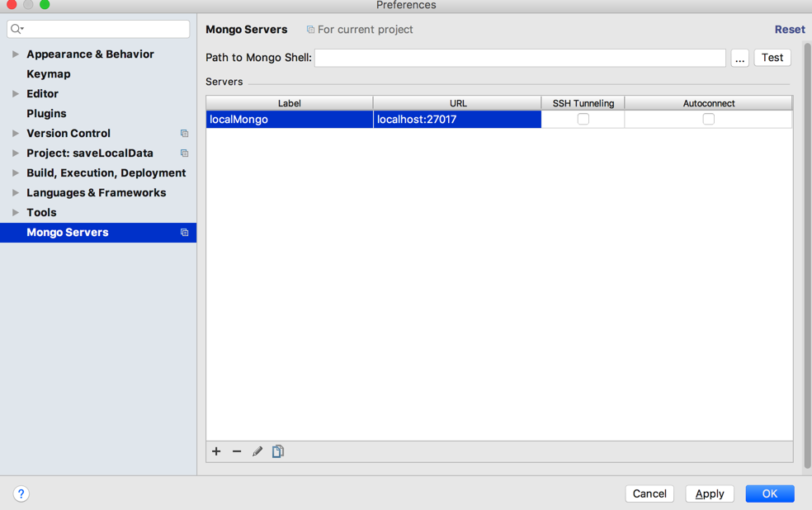Viewport: 812px width, 510px height.
Task: Click the SSH Tunneling column header
Action: coord(583,103)
